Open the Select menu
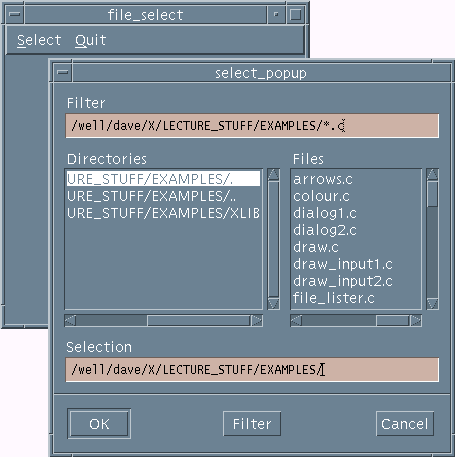The width and height of the screenshot is (455, 457). (x=39, y=40)
